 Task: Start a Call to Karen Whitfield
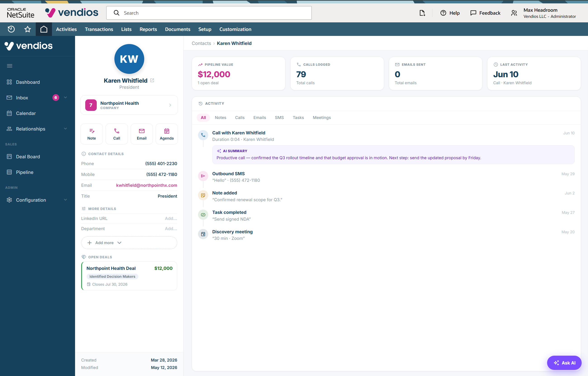click(x=117, y=134)
